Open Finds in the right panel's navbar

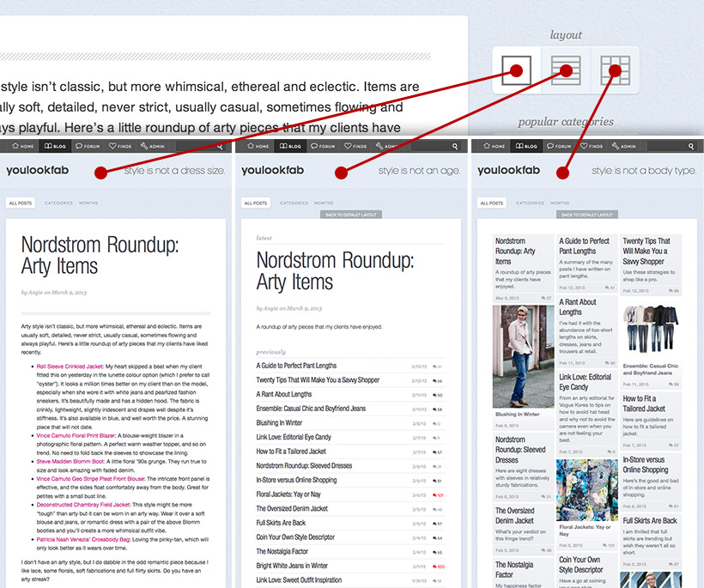(590, 147)
